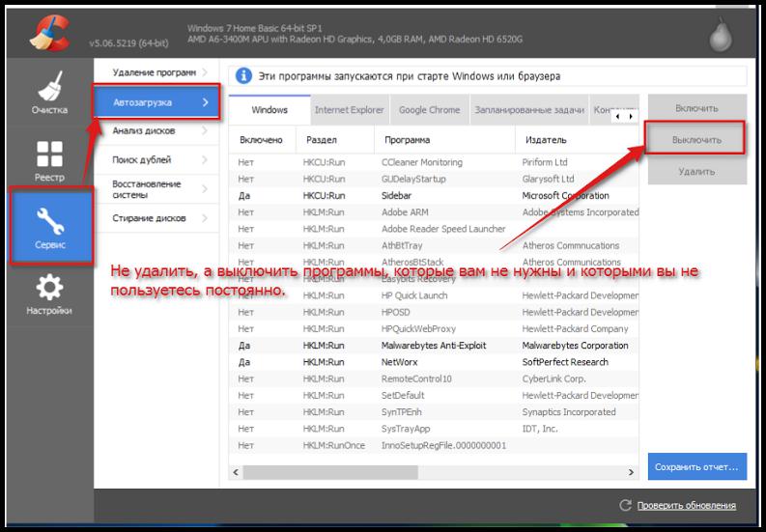The height and width of the screenshot is (532, 766).
Task: Select HPQuickWebProxy row
Action: [434, 329]
